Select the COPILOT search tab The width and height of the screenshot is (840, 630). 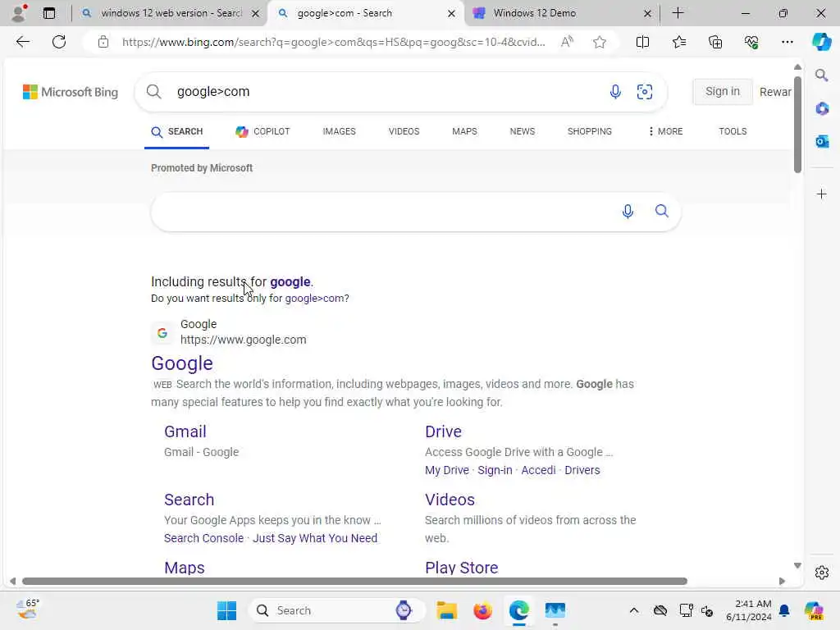(x=262, y=131)
